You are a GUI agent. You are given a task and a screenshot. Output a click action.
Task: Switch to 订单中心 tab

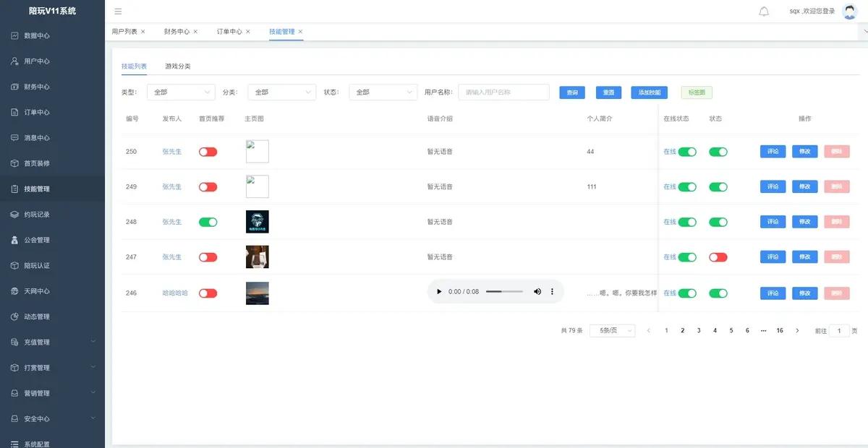click(x=229, y=32)
